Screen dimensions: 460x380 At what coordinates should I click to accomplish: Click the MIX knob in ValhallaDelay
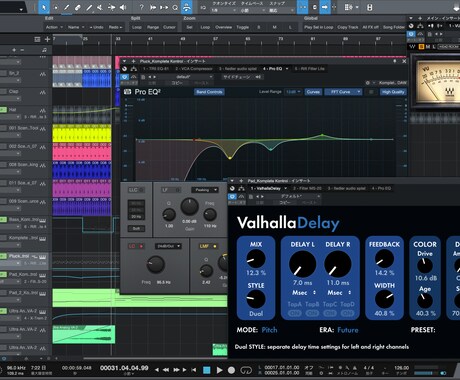256,259
